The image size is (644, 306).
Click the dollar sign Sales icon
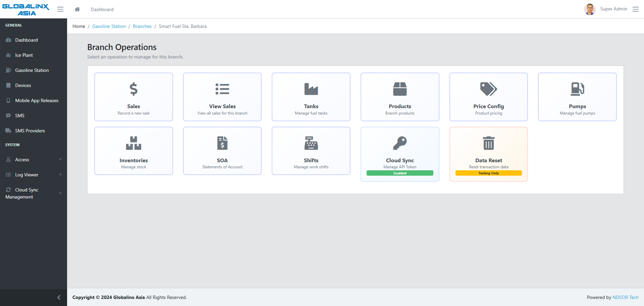pos(133,89)
